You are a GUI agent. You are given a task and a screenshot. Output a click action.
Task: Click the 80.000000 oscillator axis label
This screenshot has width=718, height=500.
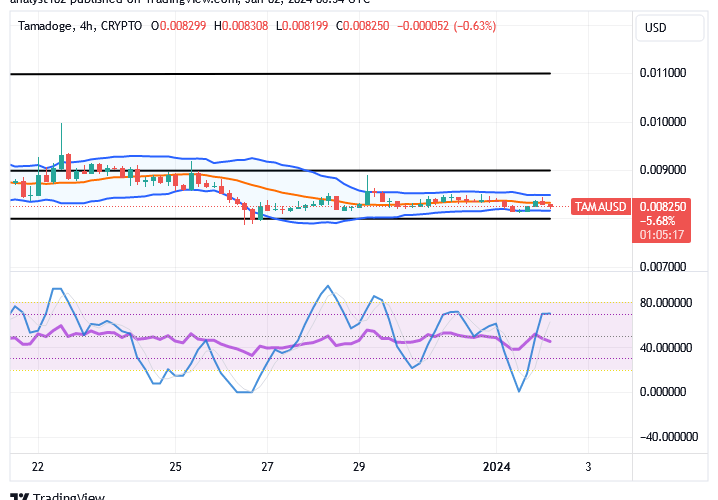click(x=666, y=303)
